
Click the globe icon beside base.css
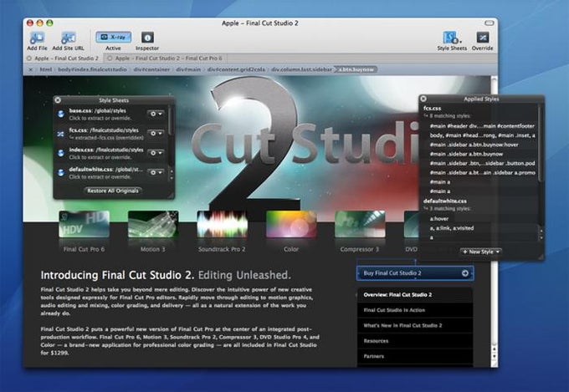61,115
